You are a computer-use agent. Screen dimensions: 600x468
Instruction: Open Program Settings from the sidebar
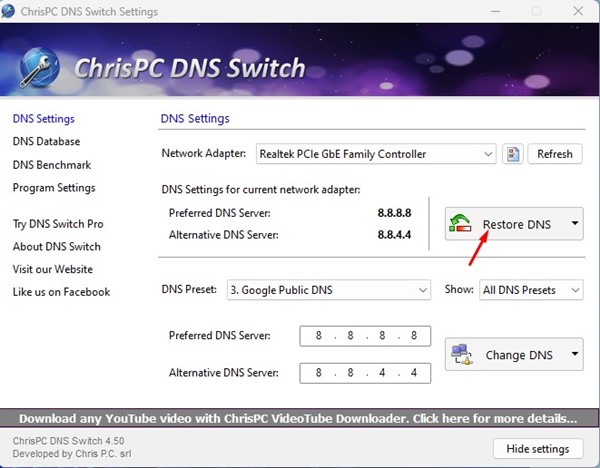(x=54, y=188)
